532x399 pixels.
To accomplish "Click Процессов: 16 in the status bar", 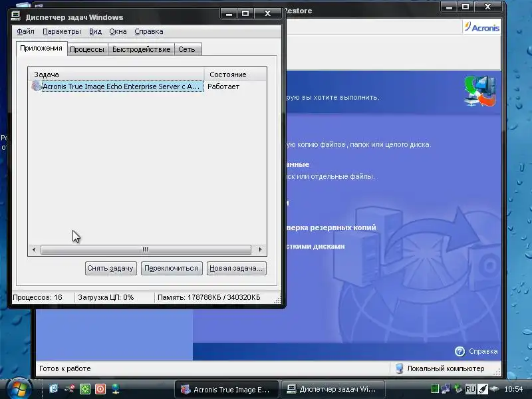I will click(37, 297).
